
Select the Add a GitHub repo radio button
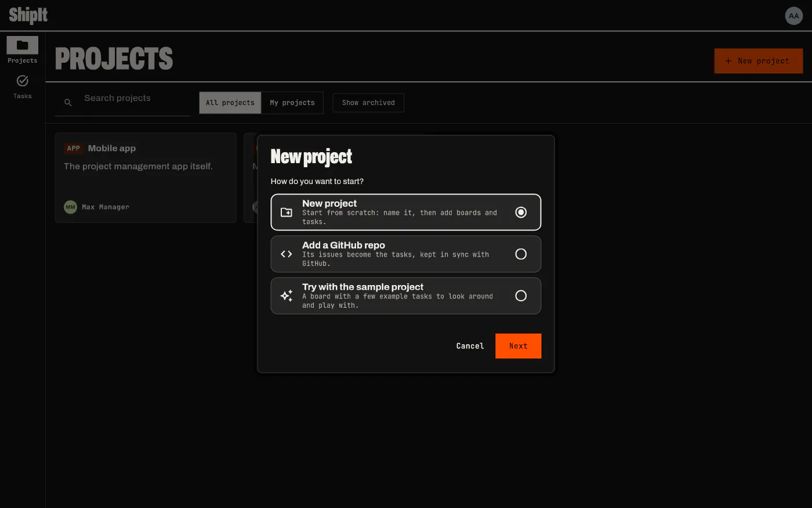[521, 254]
